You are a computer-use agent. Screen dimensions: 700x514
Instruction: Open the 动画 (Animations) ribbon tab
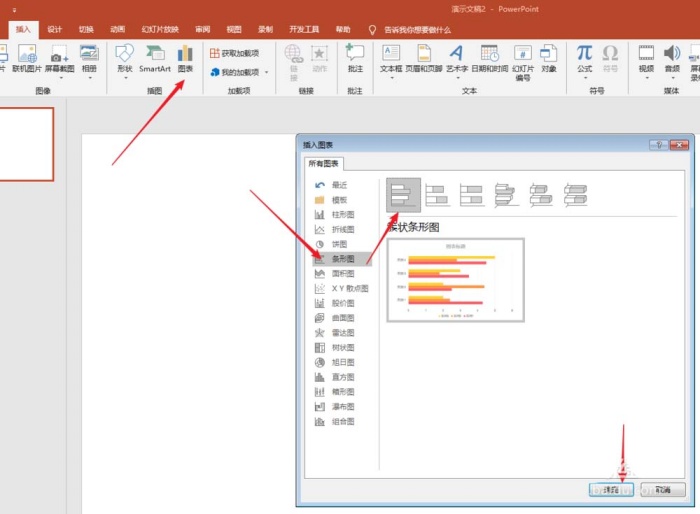pos(118,30)
